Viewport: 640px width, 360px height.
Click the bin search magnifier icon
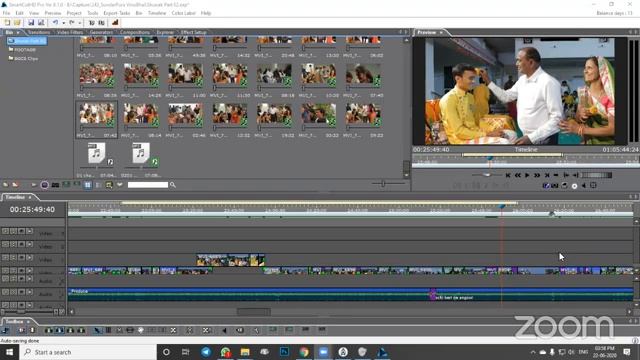173,185
